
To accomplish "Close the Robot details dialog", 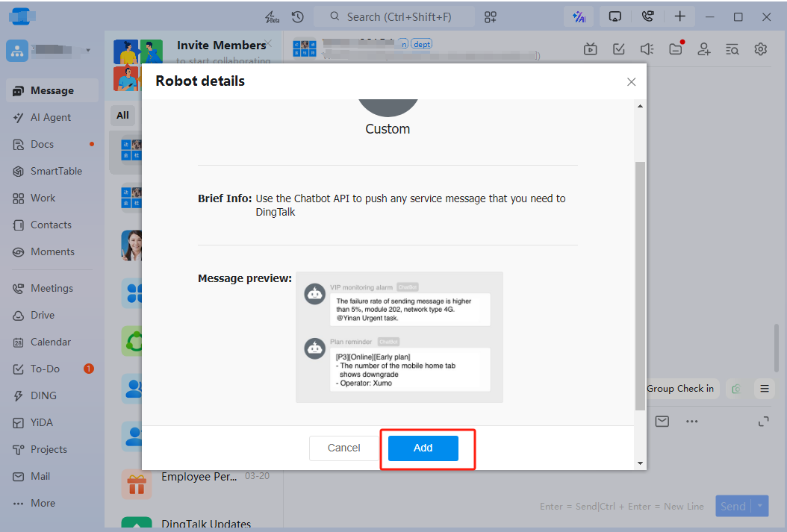I will [x=631, y=82].
